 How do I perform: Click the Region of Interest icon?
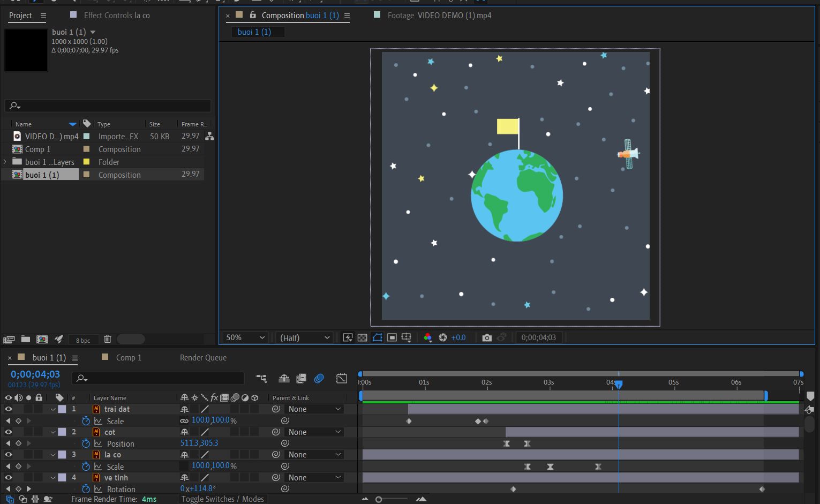(392, 337)
